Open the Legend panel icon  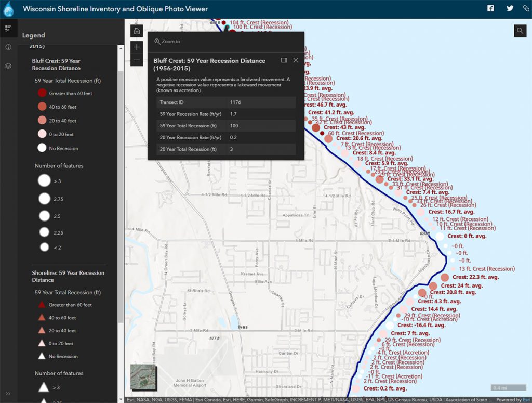(8, 28)
